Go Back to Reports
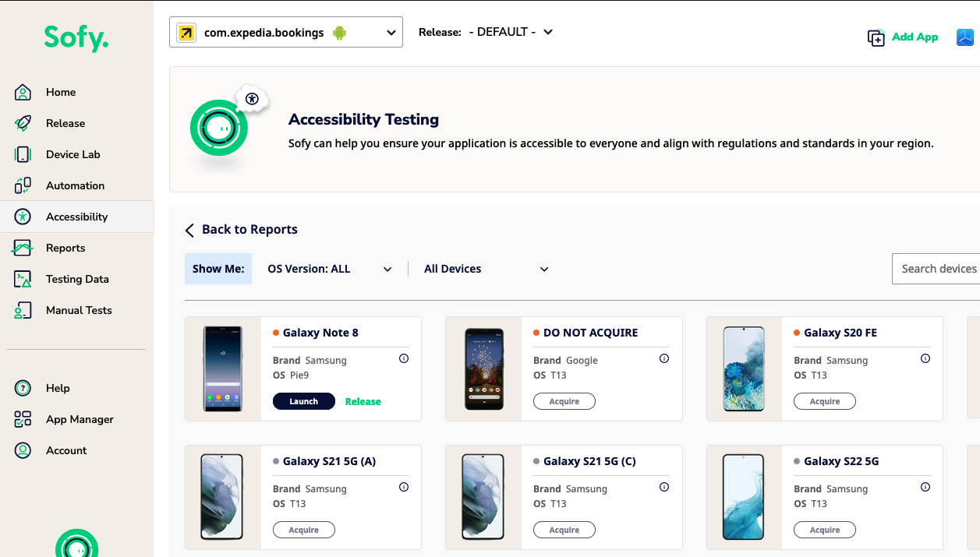This screenshot has width=980, height=557. [x=249, y=229]
